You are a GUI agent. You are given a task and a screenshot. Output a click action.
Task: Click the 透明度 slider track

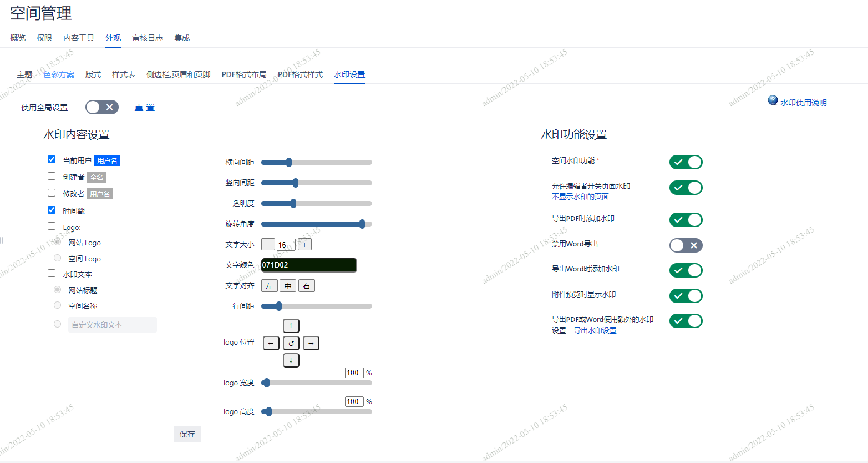317,203
